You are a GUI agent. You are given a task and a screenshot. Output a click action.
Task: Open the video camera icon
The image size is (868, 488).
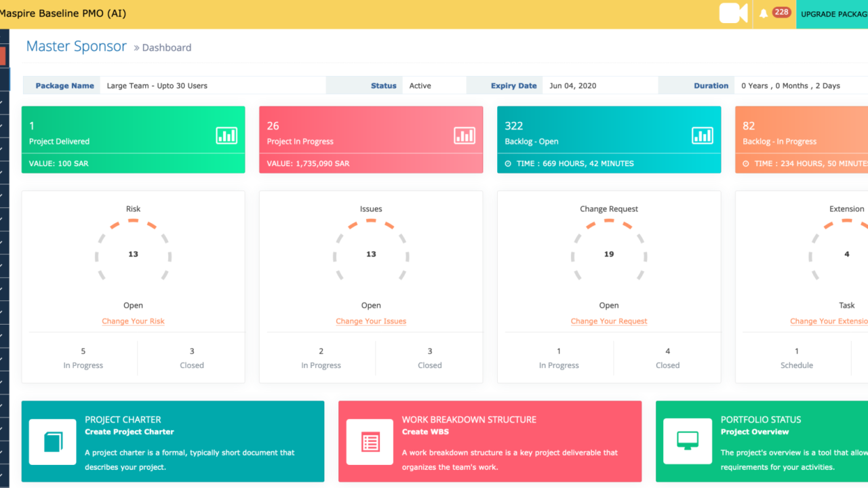(x=733, y=13)
